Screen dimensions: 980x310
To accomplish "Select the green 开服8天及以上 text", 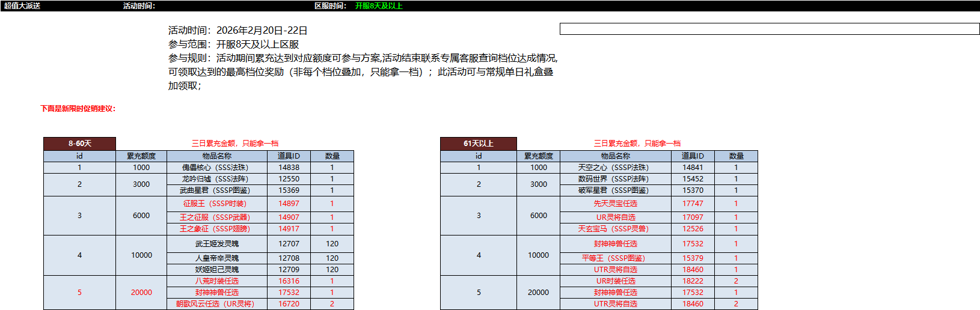I will coord(379,6).
